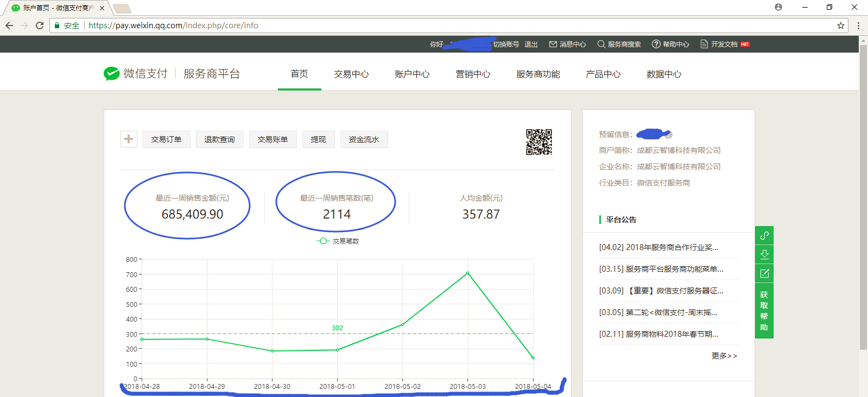Open a new browser tab
Image resolution: width=868 pixels, height=397 pixels.
pos(122,8)
